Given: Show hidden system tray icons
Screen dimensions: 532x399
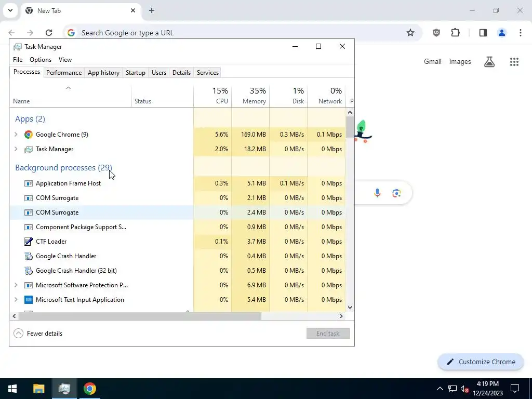Looking at the screenshot, I should coord(440,389).
